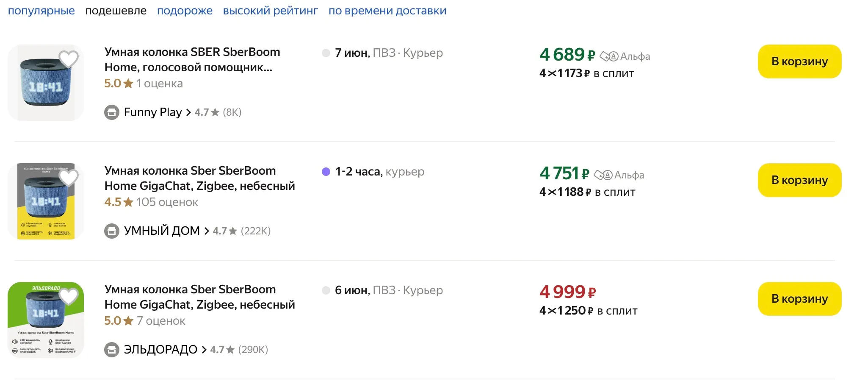Add 4 689 ₽ offer to cart
868x390 pixels.
(799, 61)
